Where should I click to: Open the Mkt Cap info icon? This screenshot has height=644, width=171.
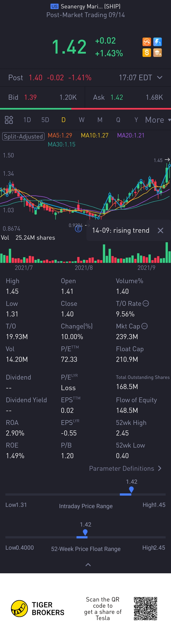coord(145,326)
